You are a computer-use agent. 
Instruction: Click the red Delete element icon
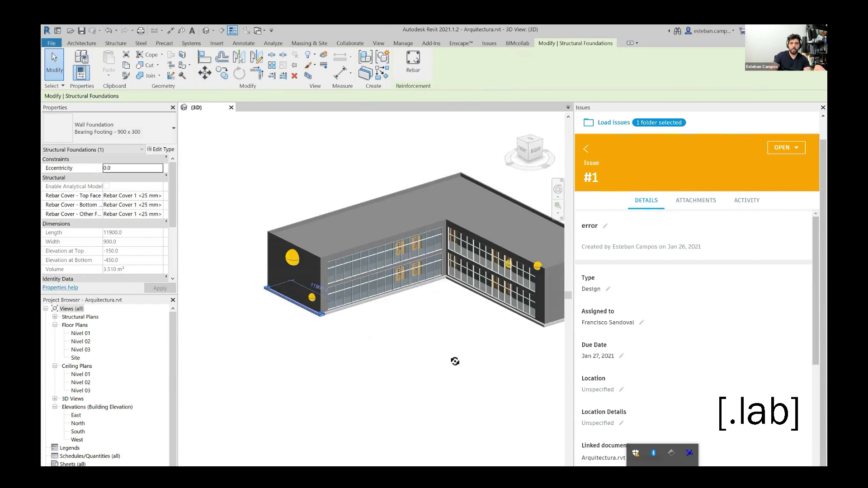point(294,76)
